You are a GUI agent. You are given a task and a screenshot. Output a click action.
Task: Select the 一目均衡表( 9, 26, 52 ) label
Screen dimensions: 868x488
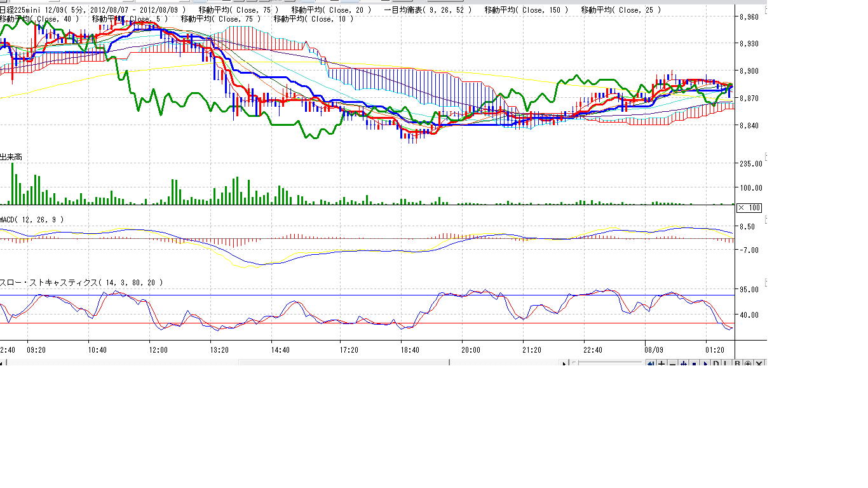point(428,10)
